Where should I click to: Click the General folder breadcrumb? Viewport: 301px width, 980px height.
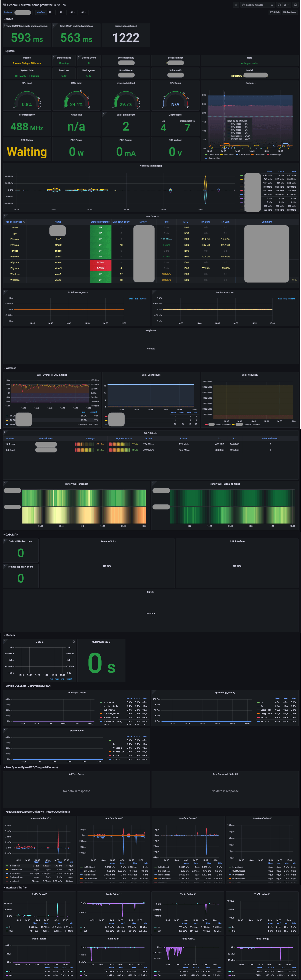tap(12, 5)
